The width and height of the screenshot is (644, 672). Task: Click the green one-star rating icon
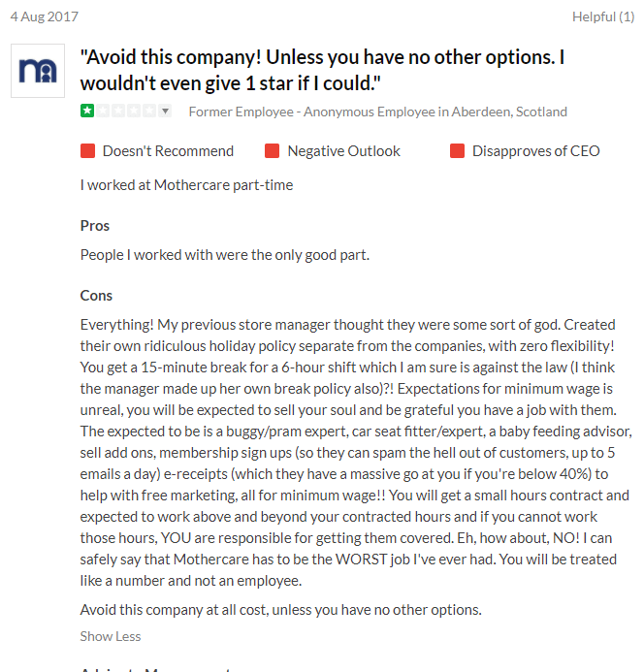[x=87, y=111]
